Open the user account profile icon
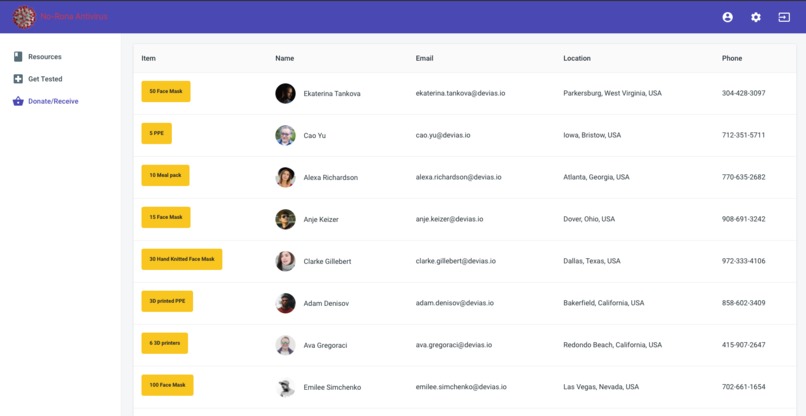This screenshot has height=416, width=806. (x=727, y=17)
